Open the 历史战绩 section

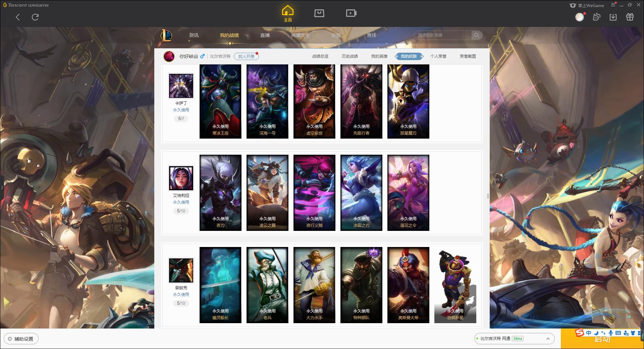350,56
